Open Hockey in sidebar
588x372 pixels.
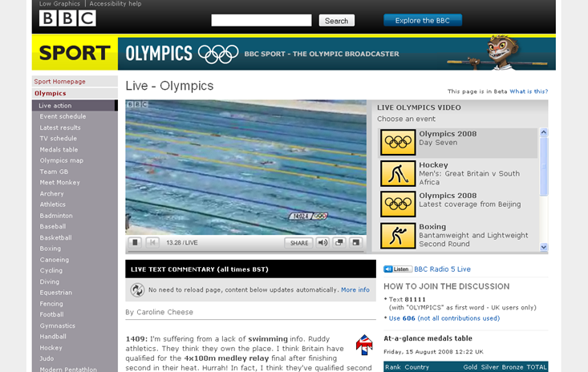(x=51, y=348)
